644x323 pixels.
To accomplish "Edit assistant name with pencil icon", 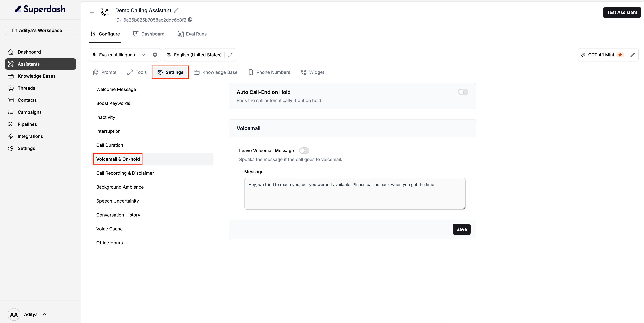I will [x=176, y=10].
